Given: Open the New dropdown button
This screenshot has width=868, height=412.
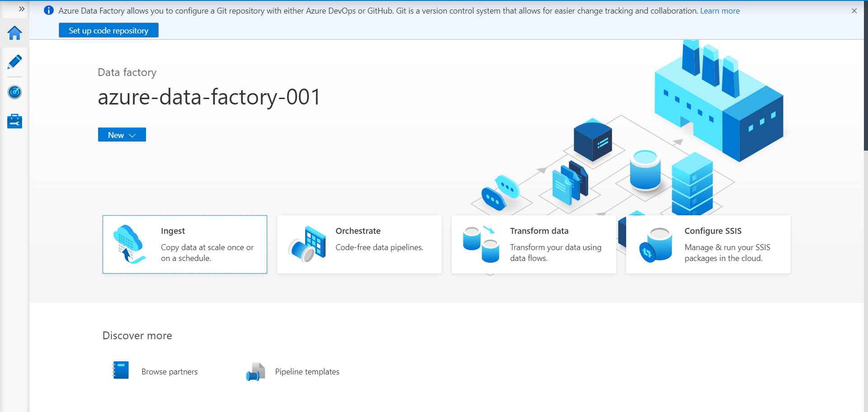Looking at the screenshot, I should [x=122, y=135].
